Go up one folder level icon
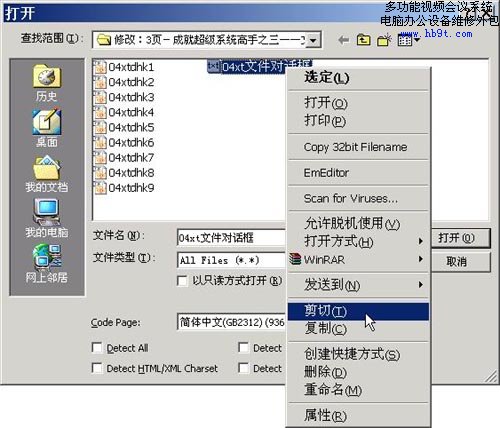Screen dimensions: 500x428 click(363, 40)
